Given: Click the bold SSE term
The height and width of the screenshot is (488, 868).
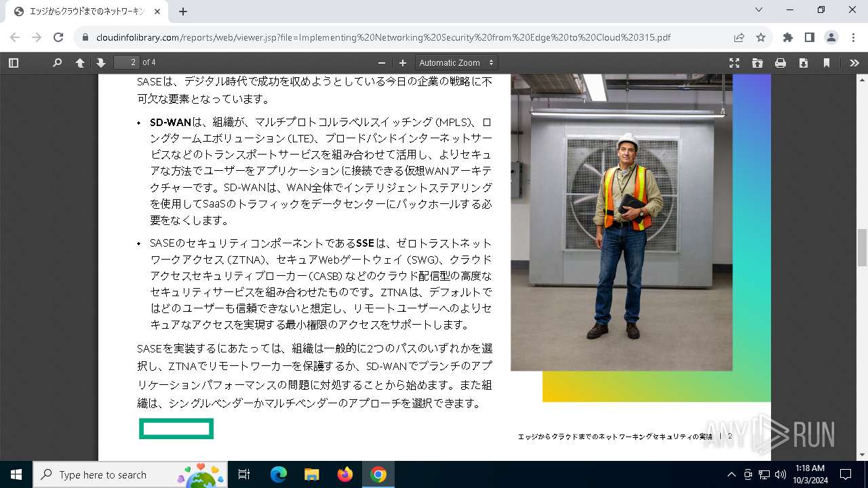Looking at the screenshot, I should [365, 243].
